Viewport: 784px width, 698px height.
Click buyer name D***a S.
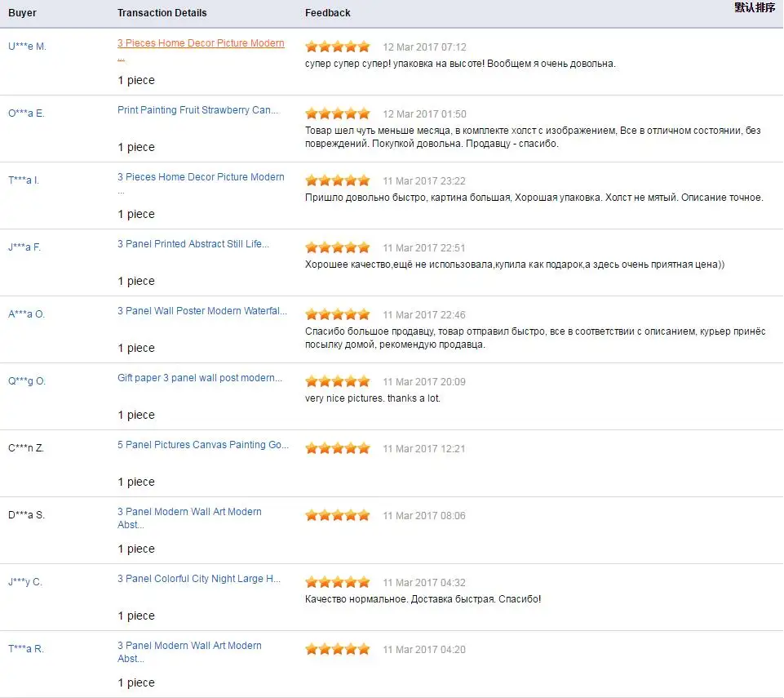pos(26,515)
